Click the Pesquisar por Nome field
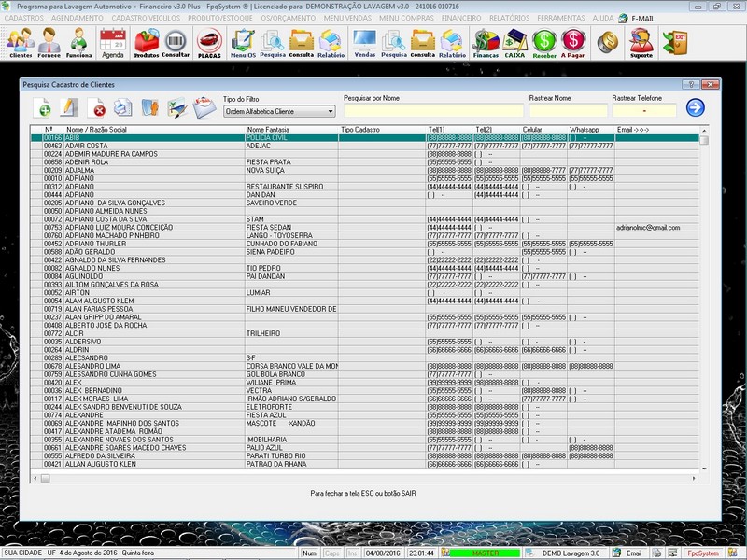This screenshot has width=747, height=560. point(433,111)
